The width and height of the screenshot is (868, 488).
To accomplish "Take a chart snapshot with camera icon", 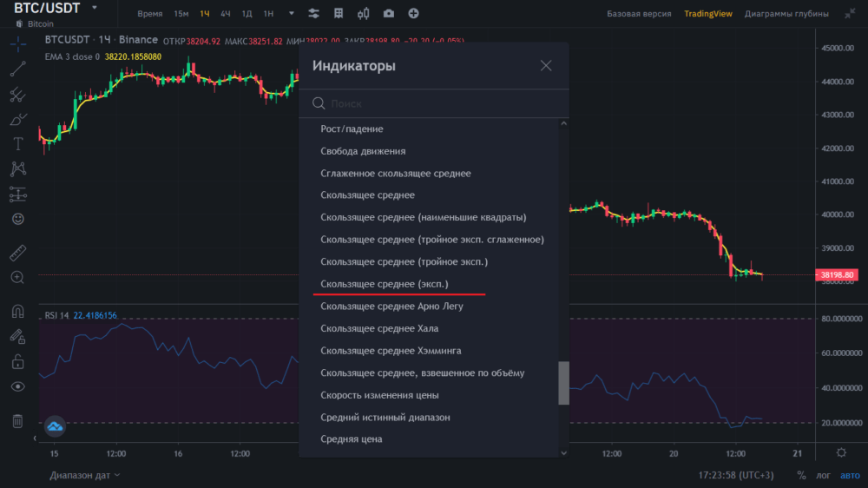I will point(388,14).
